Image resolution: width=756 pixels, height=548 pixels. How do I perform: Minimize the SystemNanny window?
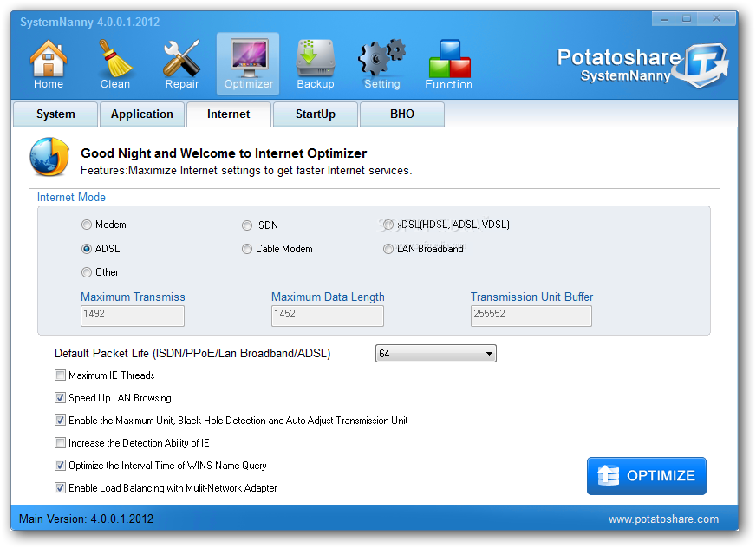(664, 19)
